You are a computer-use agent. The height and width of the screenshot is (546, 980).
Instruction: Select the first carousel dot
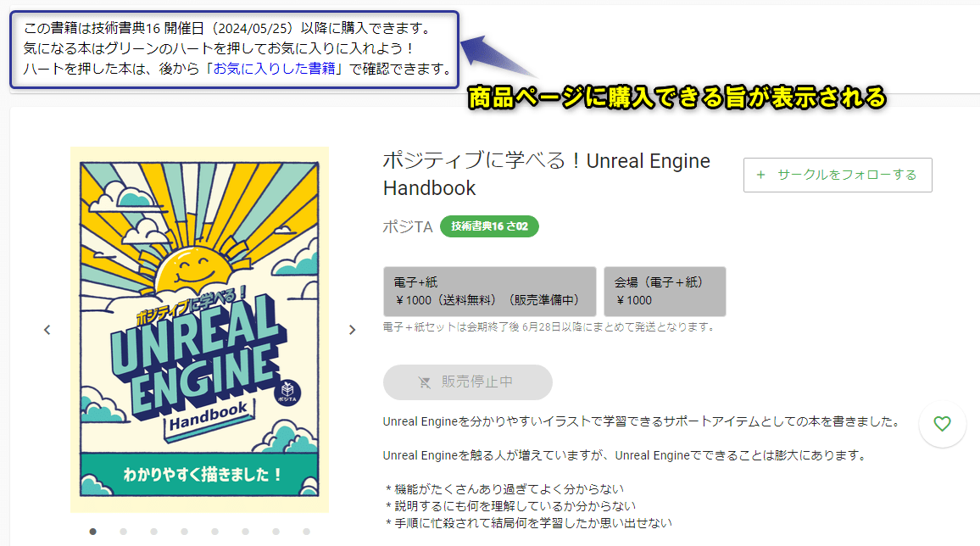[93, 532]
